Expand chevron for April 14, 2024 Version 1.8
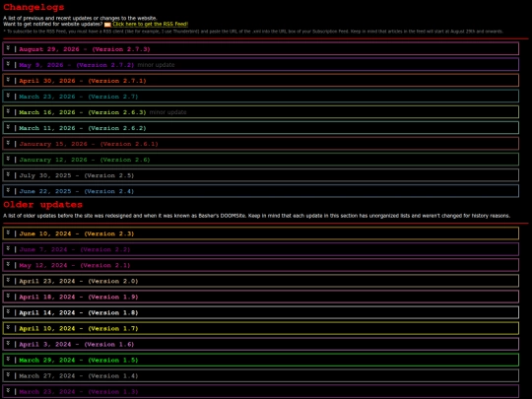This screenshot has height=399, width=532. [8, 311]
